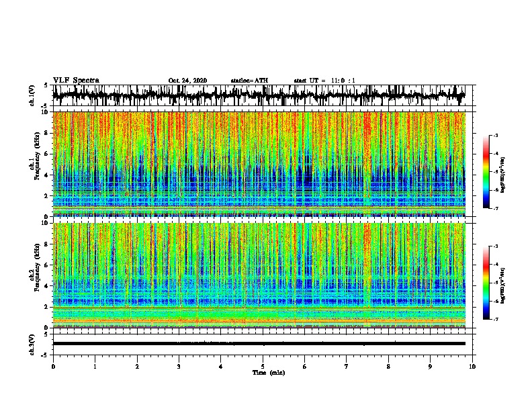Viewport: 532px width, 411px height.
Task: Click the "ch.1(V)" waveform axis label
Action: [x=32, y=95]
